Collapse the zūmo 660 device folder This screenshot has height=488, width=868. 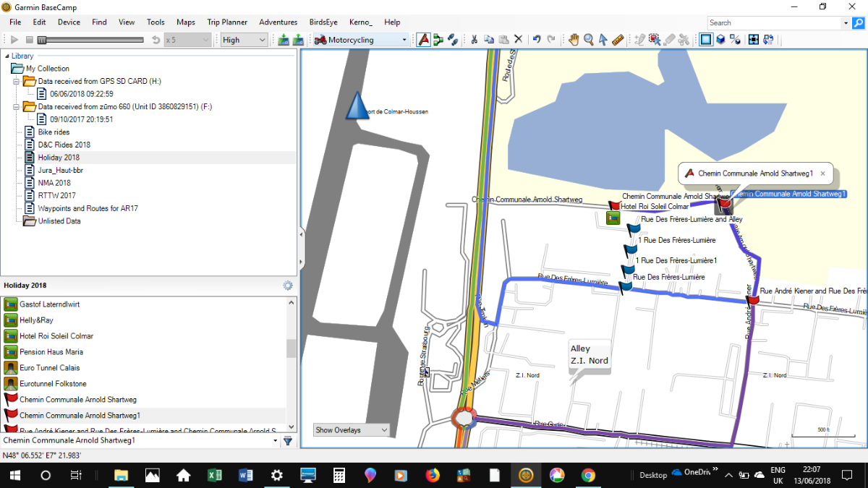point(16,107)
